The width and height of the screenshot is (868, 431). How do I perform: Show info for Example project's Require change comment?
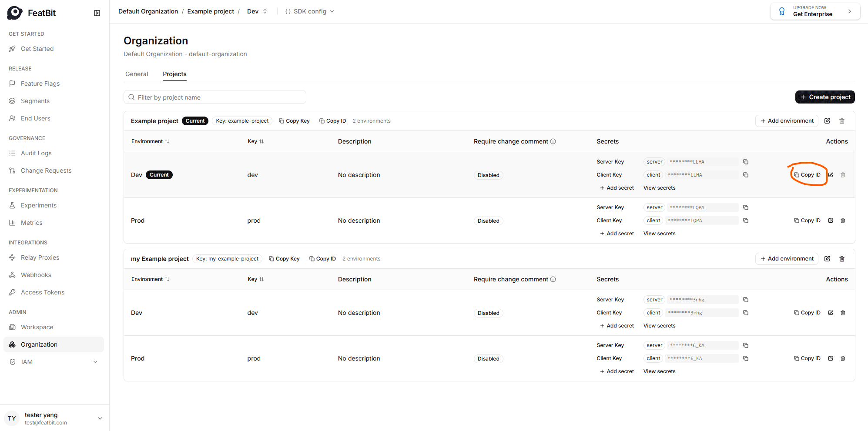point(553,141)
